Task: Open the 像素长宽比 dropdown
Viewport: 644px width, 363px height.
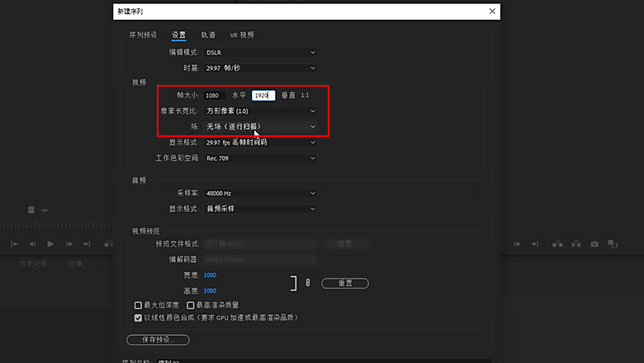Action: click(x=260, y=111)
